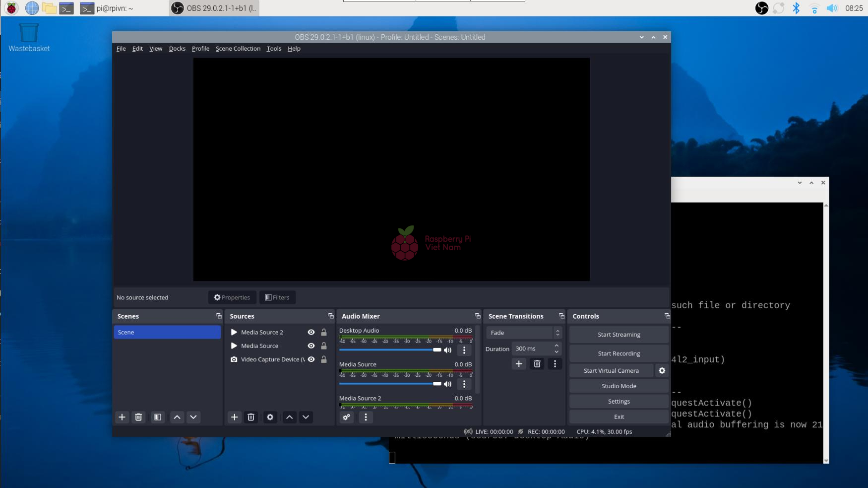868x488 pixels.
Task: Hide Video Capture Device source
Action: point(311,359)
